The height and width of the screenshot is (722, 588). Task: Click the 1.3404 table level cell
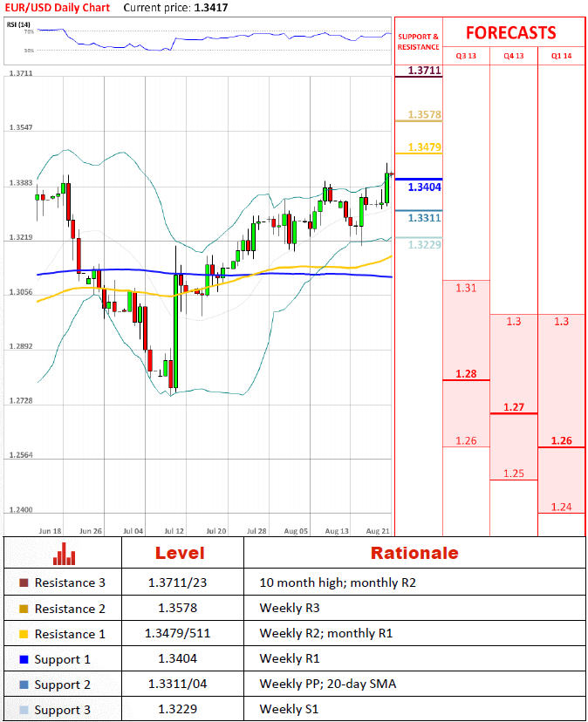[177, 659]
